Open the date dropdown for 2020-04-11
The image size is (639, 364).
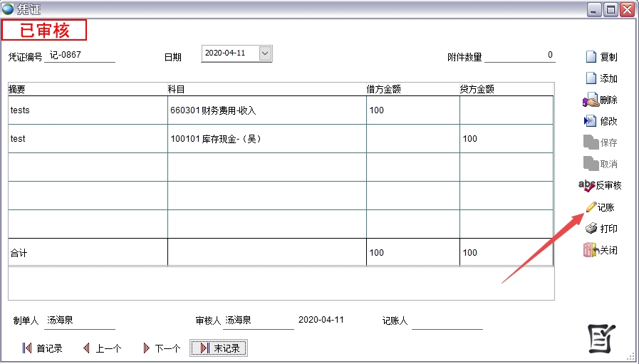tap(265, 53)
